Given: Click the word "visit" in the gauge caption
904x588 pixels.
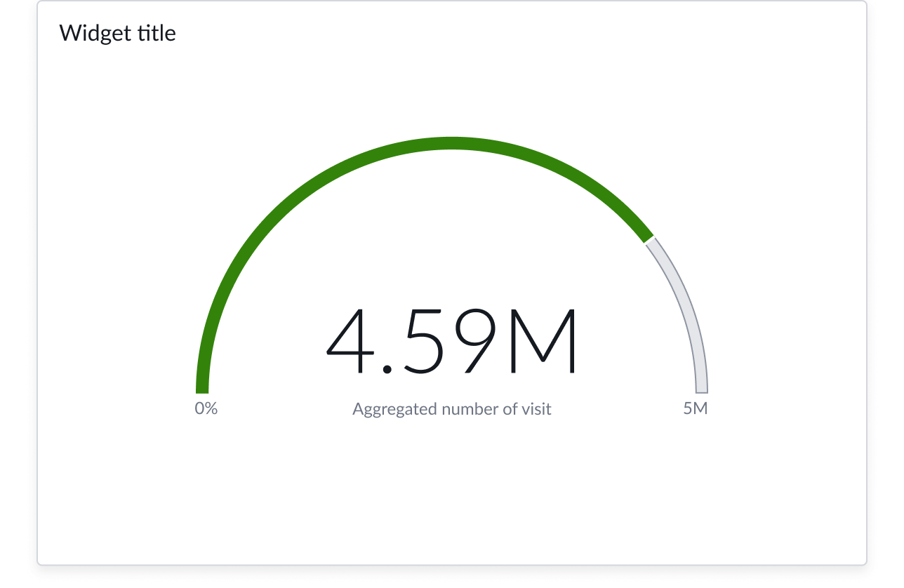Looking at the screenshot, I should pyautogui.click(x=536, y=409).
